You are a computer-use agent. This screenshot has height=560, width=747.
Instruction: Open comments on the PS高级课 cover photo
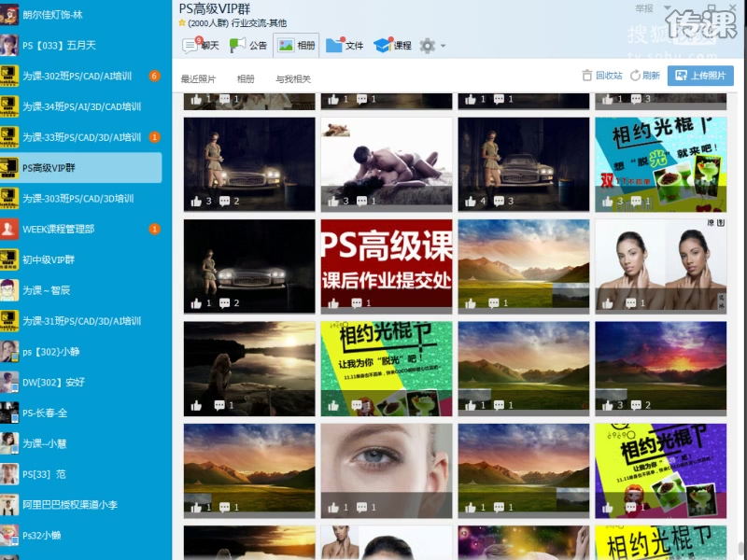(357, 302)
